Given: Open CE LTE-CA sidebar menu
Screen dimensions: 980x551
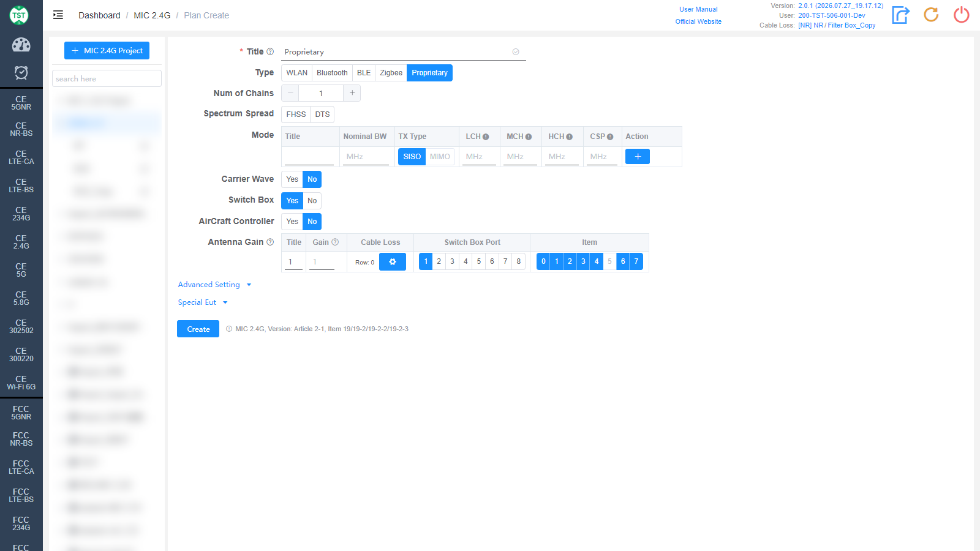Looking at the screenshot, I should click(x=21, y=157).
